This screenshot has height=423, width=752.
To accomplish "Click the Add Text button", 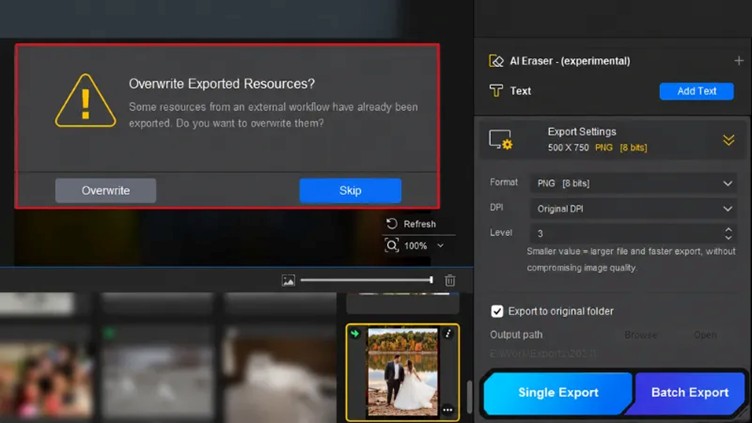I will tap(696, 91).
